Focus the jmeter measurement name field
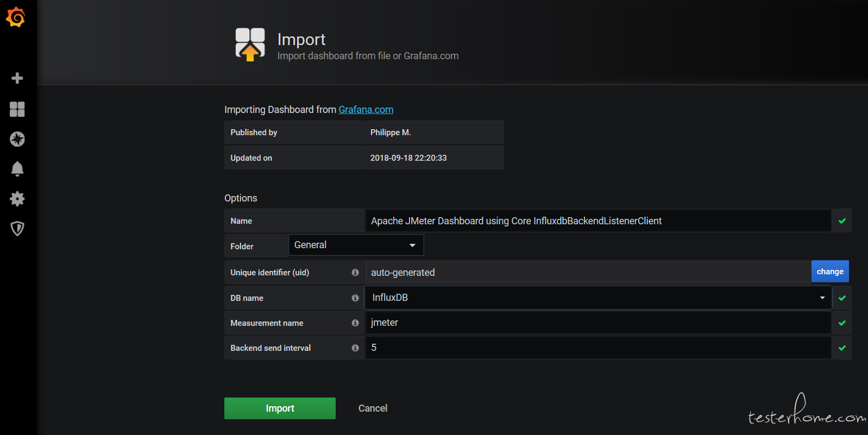The image size is (868, 435). (x=598, y=323)
